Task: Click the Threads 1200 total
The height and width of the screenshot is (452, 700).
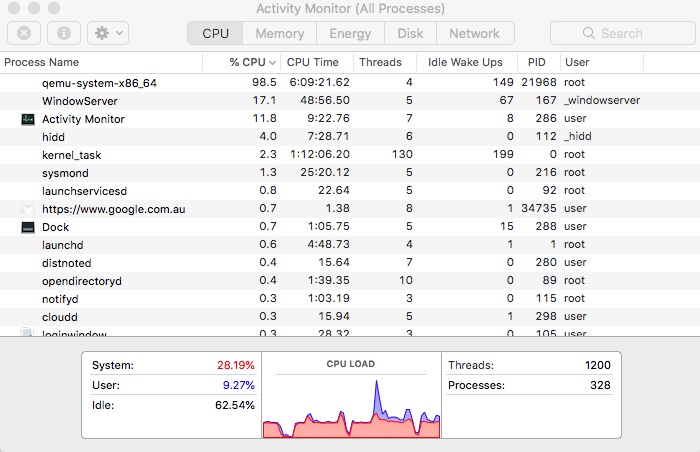Action: point(598,365)
